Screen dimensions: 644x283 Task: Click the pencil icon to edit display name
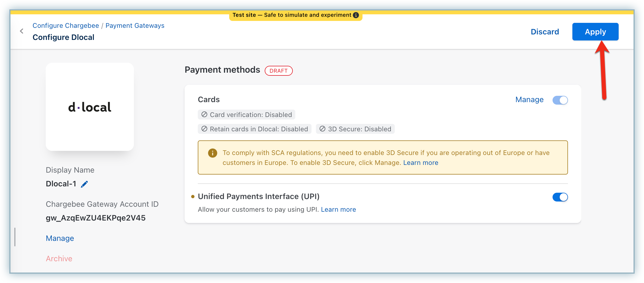coord(84,184)
